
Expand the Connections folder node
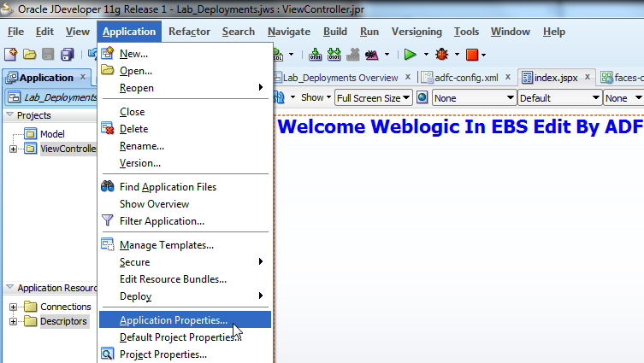13,307
